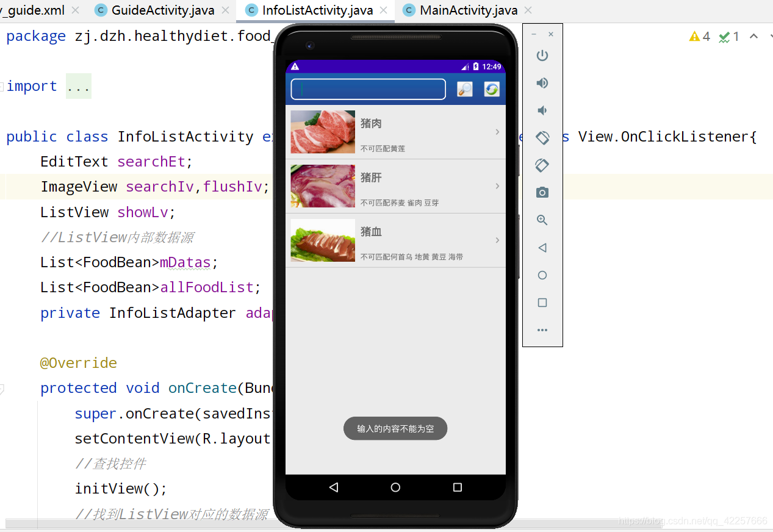Tap the phone's recent apps square button
Viewport: 773px width, 532px height.
[458, 487]
